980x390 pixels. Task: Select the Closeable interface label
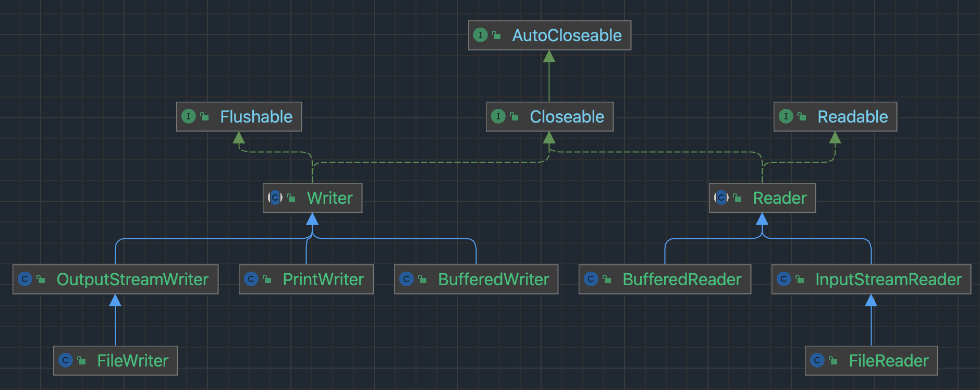pos(567,117)
